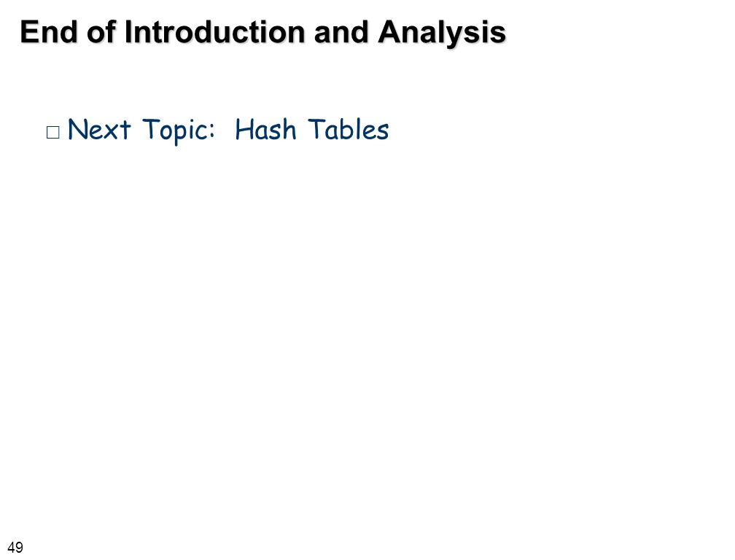The height and width of the screenshot is (560, 735).
Task: Click the capital T of Tables
Action: 316,129
